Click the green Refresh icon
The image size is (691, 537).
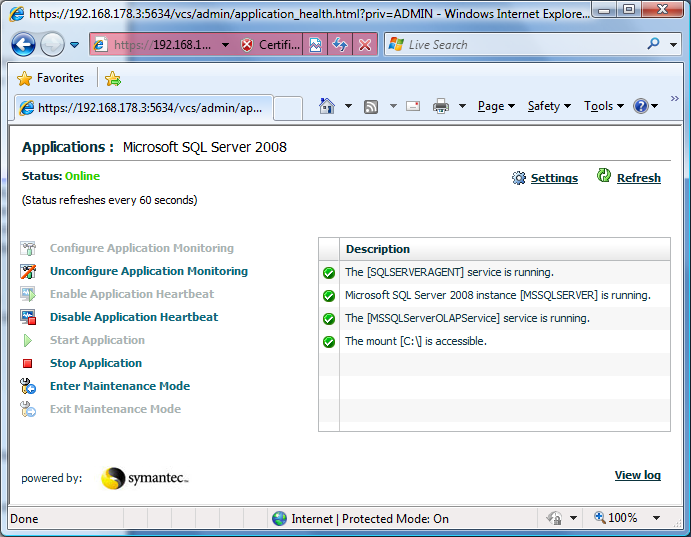[604, 175]
